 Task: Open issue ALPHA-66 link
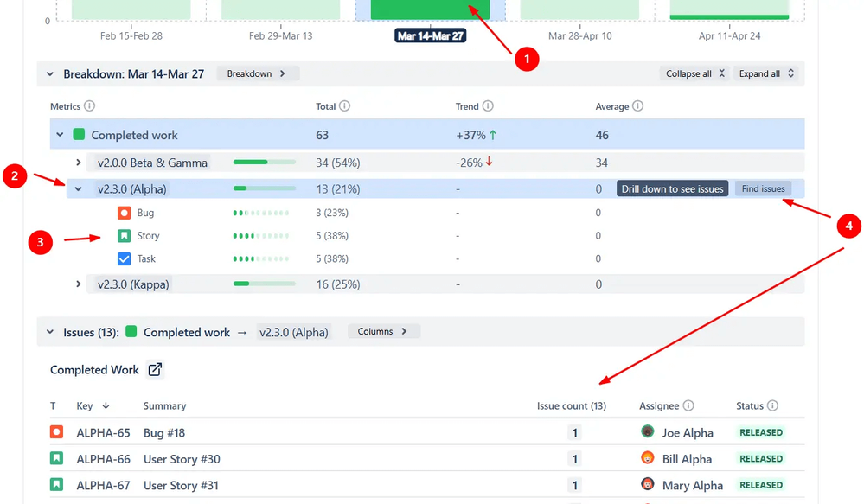click(x=103, y=459)
